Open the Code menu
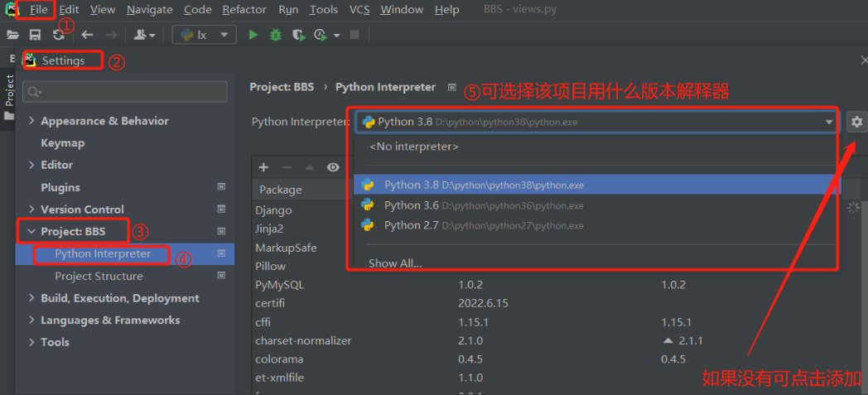Screen dimensions: 868x395 coord(198,9)
